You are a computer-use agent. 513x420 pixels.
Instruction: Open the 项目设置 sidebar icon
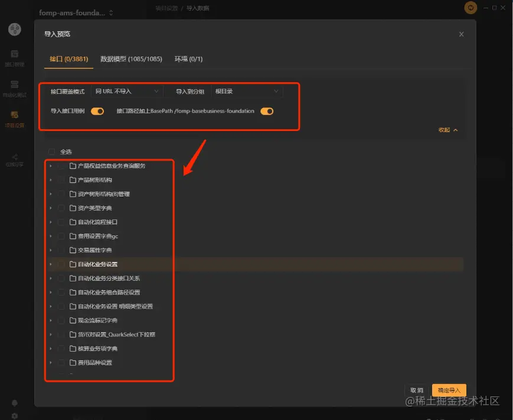[14, 119]
